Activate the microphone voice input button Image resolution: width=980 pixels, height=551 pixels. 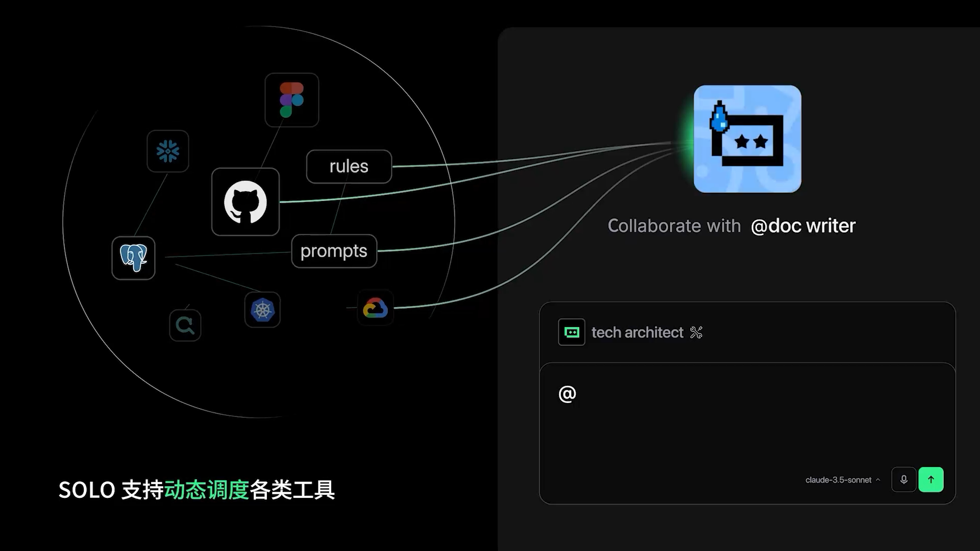point(903,480)
